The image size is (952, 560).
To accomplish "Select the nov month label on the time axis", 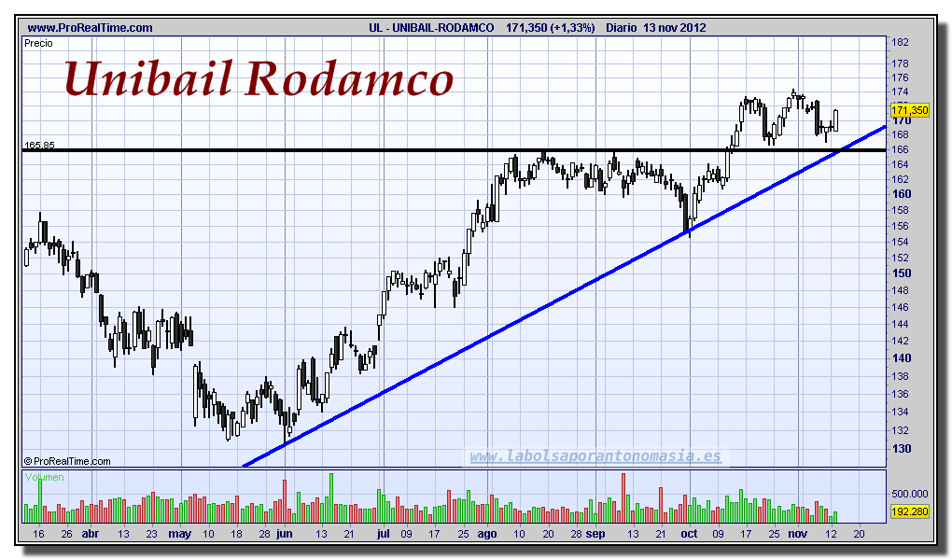I will click(x=798, y=534).
